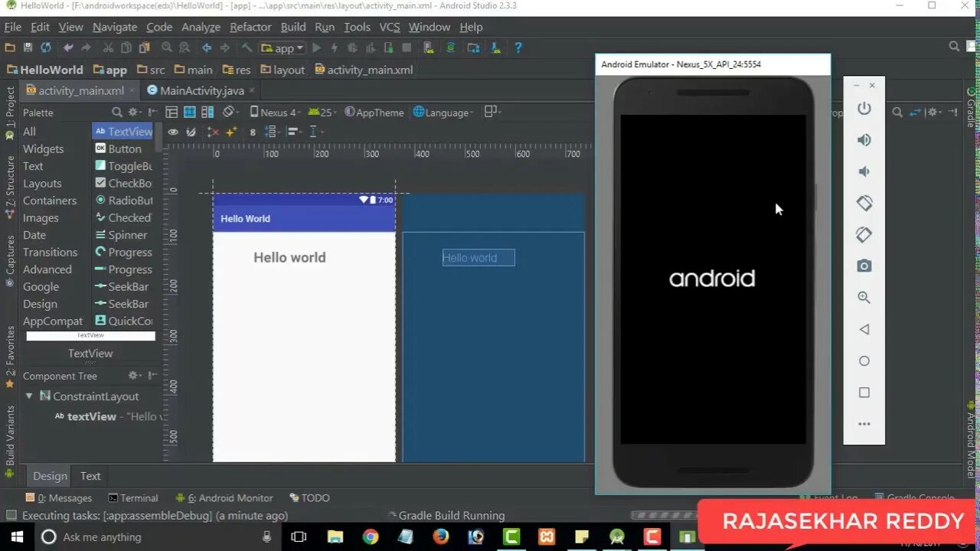980x551 pixels.
Task: Click the Make Project hammer icon
Action: pyautogui.click(x=247, y=47)
